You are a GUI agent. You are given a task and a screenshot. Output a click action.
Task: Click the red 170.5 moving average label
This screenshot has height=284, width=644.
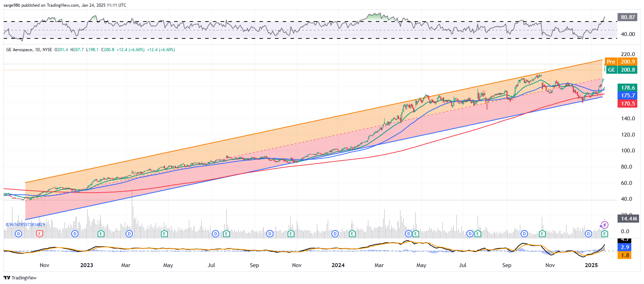coord(627,104)
